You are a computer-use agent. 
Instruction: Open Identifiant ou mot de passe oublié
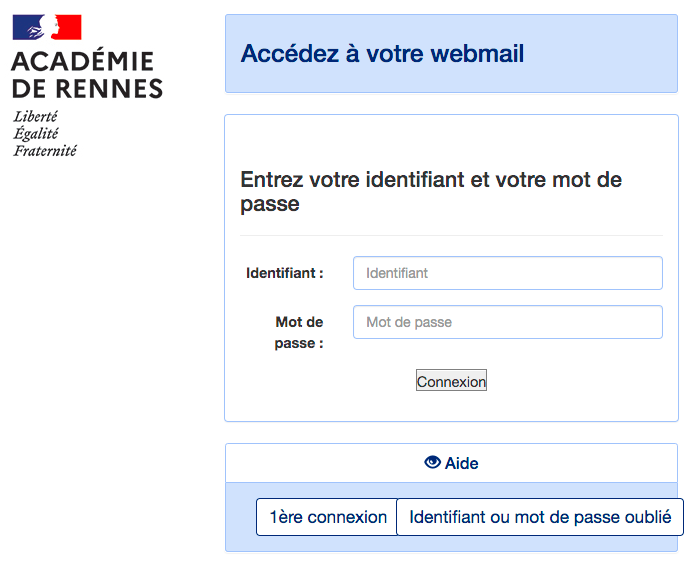click(540, 517)
